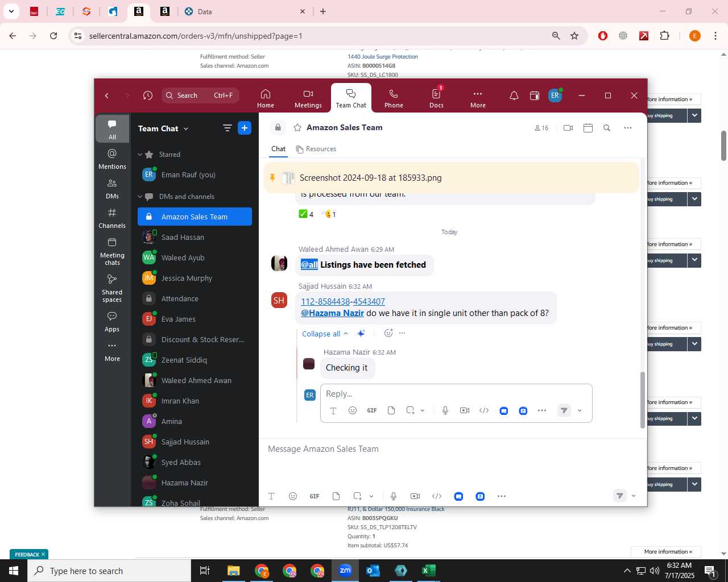Open the Docs tab with notification badge
The image size is (728, 582).
pos(436,98)
